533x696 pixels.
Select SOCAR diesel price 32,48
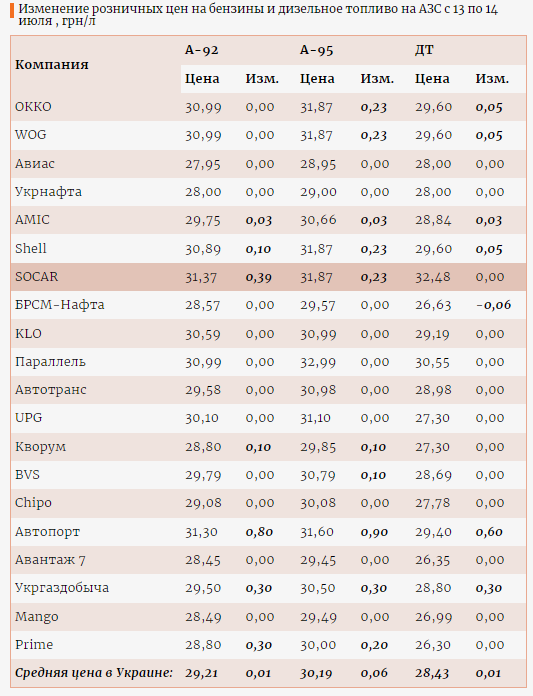click(x=433, y=277)
